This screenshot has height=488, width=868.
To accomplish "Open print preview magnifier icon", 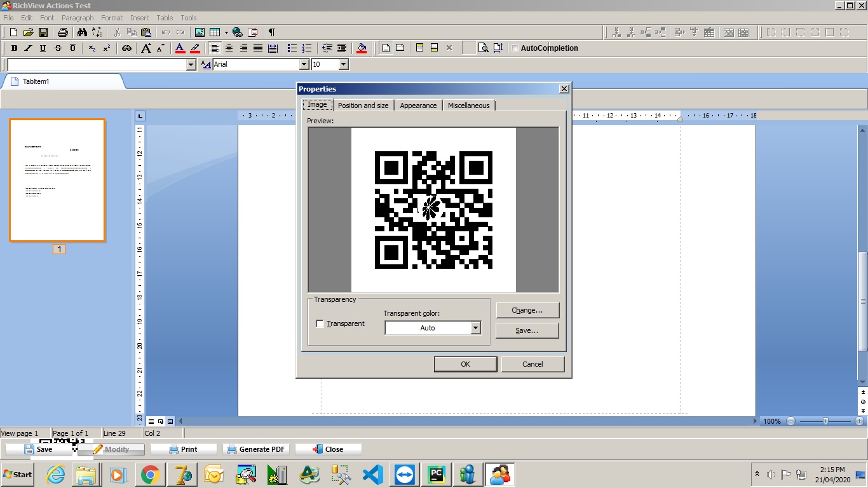I will point(484,48).
